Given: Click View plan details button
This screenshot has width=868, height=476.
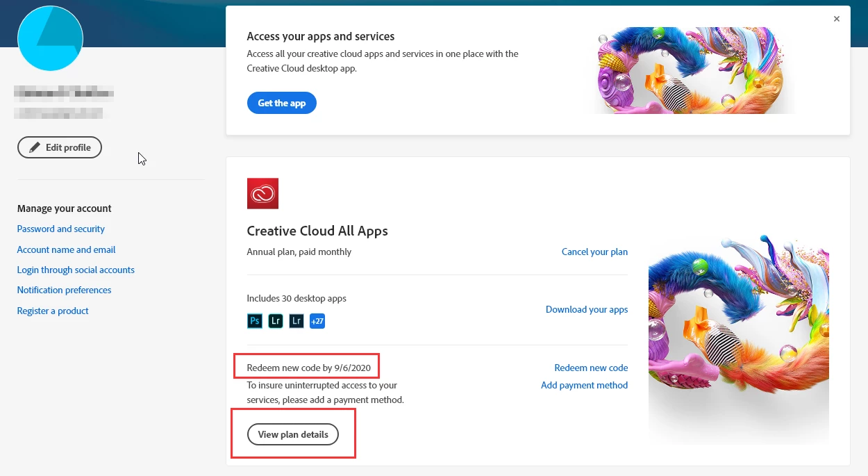Looking at the screenshot, I should (x=293, y=434).
